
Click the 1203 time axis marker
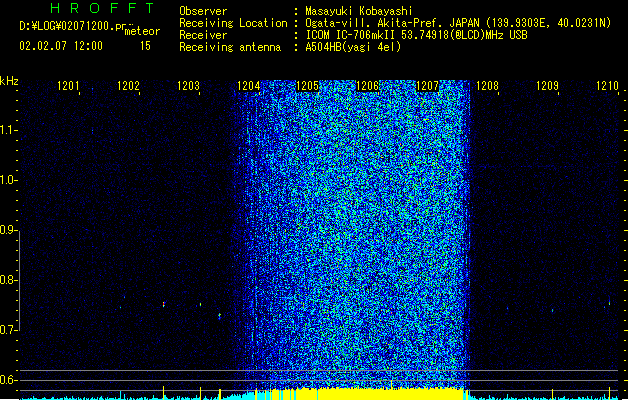click(188, 86)
